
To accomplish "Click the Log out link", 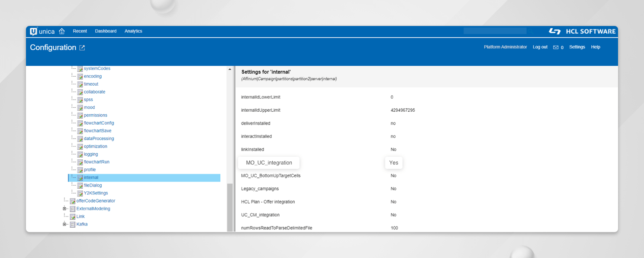I will click(540, 47).
